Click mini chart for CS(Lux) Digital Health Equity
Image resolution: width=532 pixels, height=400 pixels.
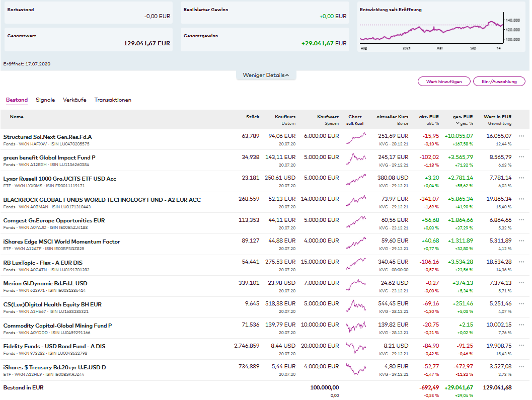coord(355,305)
